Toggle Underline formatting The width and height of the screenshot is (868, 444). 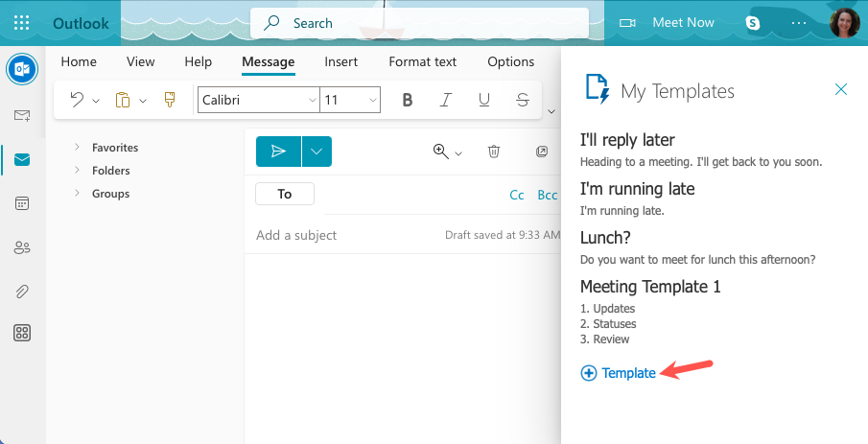(483, 100)
